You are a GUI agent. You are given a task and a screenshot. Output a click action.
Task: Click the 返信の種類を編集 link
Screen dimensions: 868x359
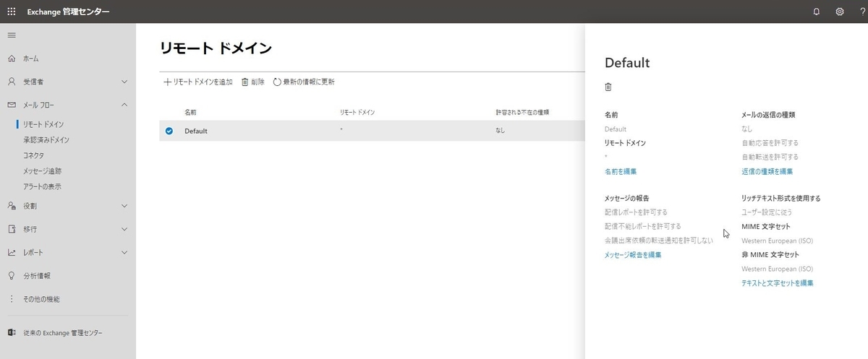tap(767, 171)
